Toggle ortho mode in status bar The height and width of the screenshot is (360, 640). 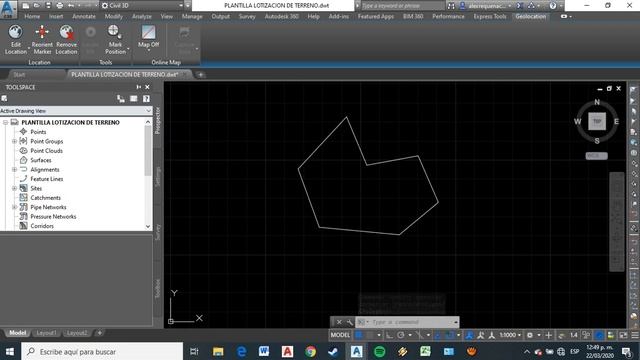(x=389, y=335)
